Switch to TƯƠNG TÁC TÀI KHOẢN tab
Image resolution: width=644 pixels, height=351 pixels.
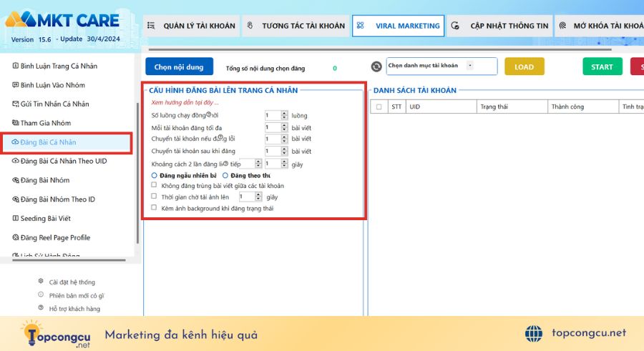point(296,26)
